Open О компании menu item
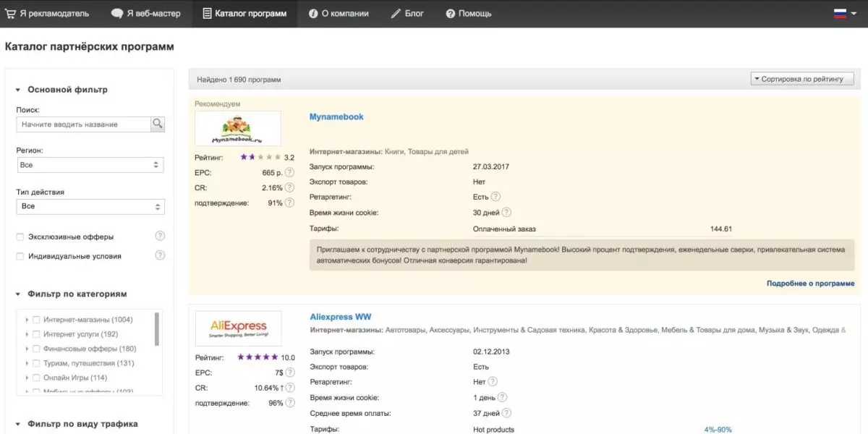The width and height of the screenshot is (868, 434). point(339,13)
